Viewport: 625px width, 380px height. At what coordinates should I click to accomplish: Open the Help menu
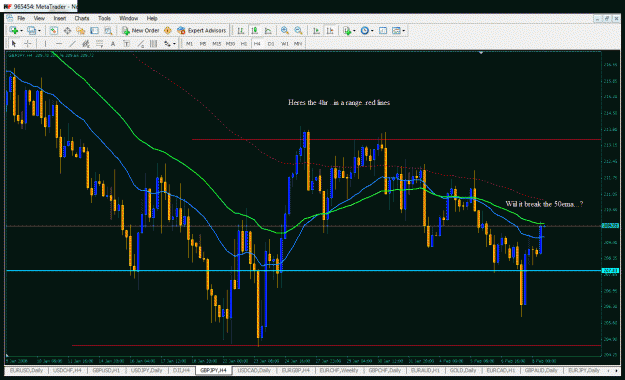[x=152, y=18]
